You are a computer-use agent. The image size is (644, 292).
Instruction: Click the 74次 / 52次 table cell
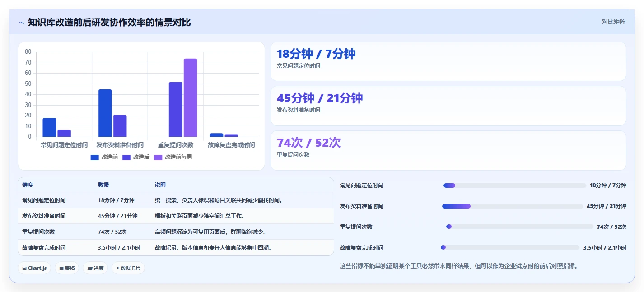[112, 232]
